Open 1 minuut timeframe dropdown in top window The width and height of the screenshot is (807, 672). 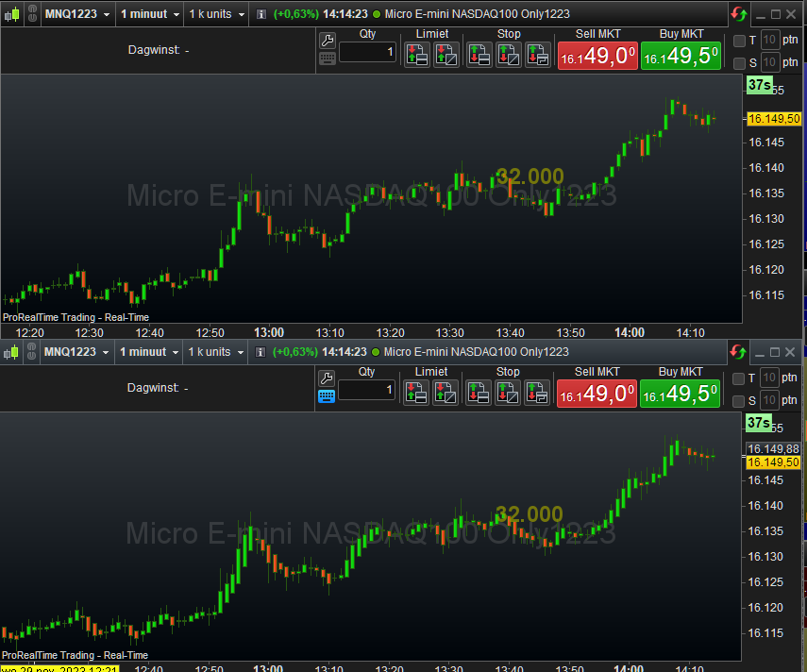(150, 14)
